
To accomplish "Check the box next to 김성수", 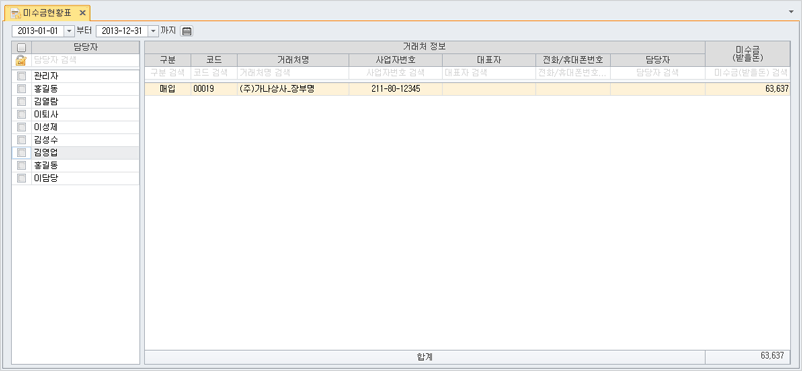I will [x=21, y=140].
